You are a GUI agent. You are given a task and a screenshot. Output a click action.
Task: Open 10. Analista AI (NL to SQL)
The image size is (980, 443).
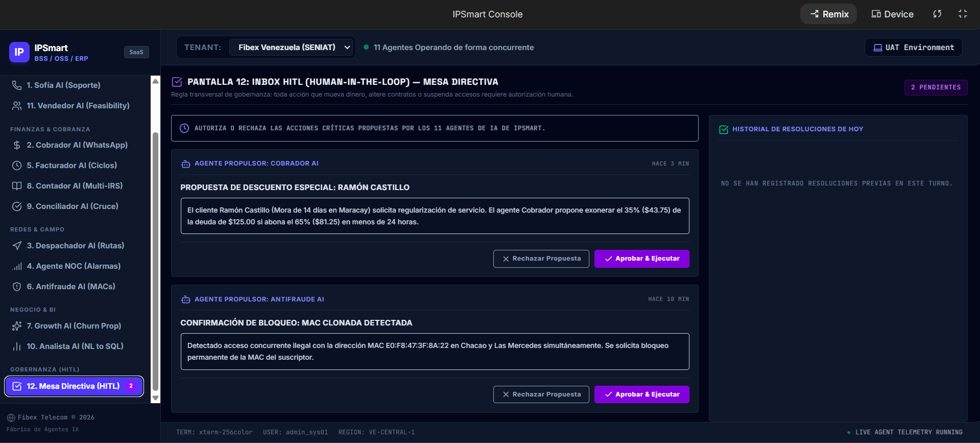point(76,346)
